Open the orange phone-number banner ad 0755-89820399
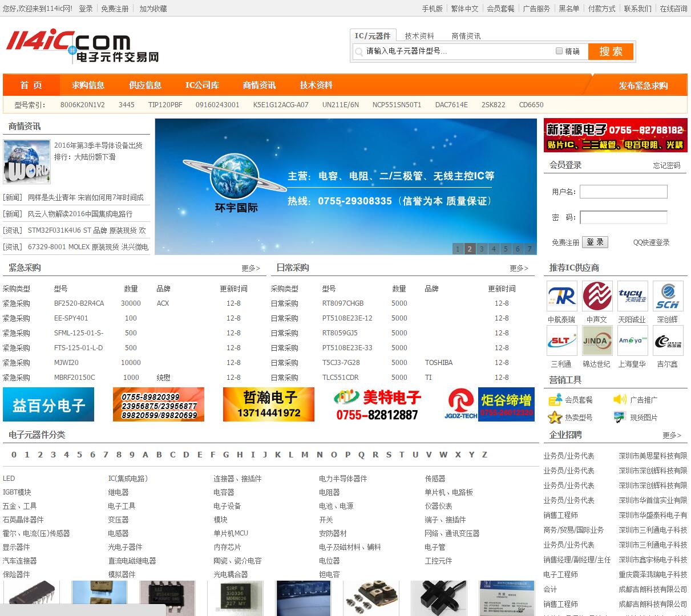This screenshot has width=691, height=616. [x=159, y=404]
